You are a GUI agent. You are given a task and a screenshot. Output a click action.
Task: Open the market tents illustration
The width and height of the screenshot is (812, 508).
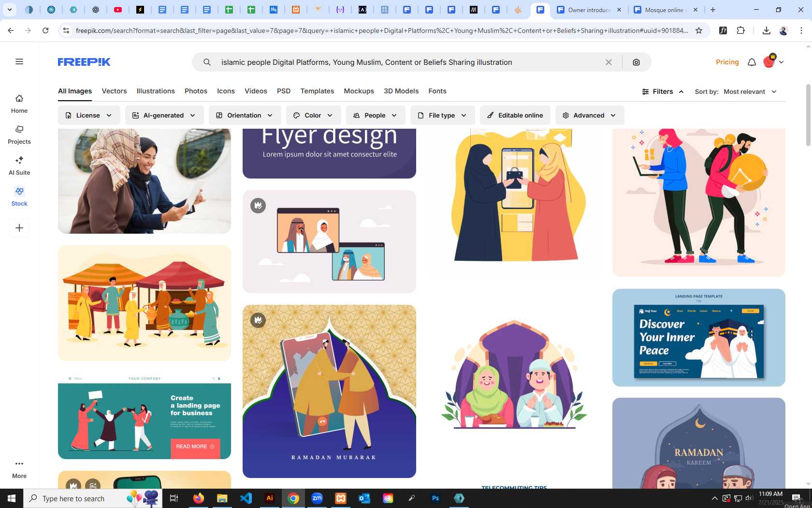145,303
